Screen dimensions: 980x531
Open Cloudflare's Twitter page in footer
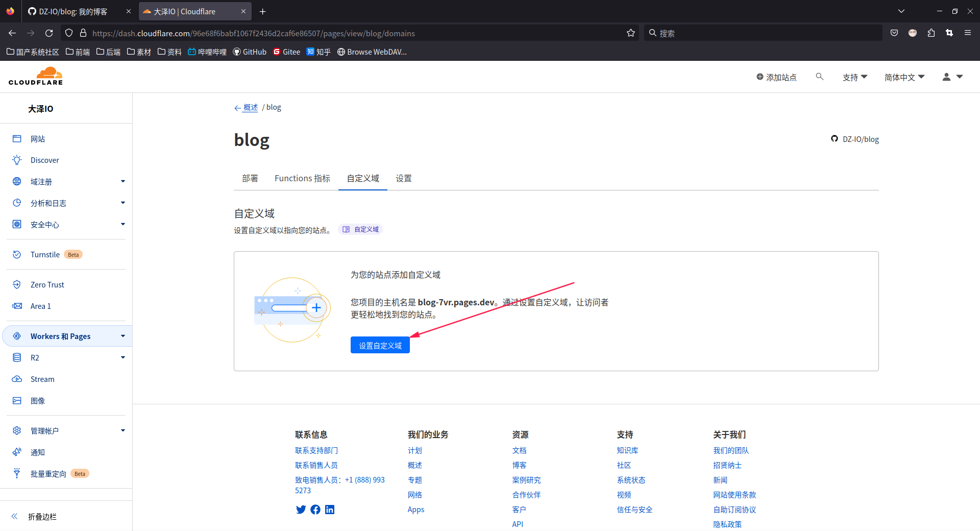click(301, 509)
